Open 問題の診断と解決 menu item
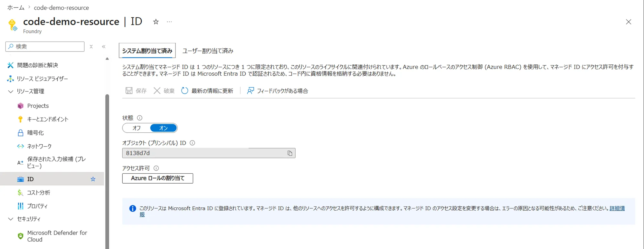 pyautogui.click(x=37, y=65)
